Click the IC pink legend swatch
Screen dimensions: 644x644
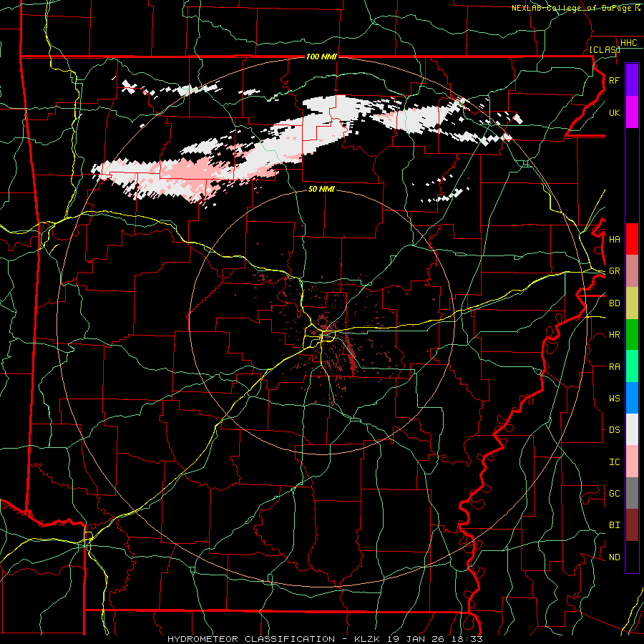(x=632, y=462)
